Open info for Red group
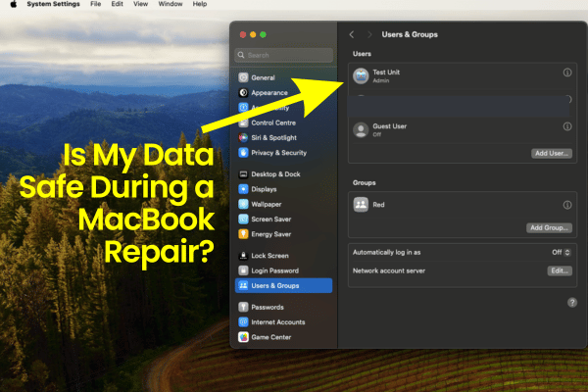 tap(567, 205)
